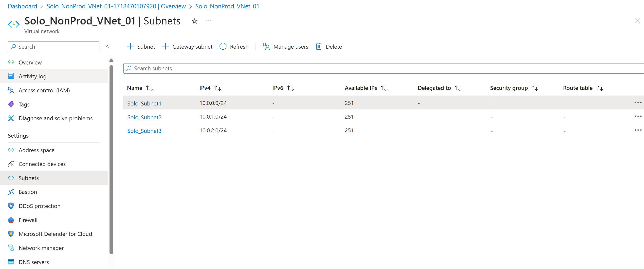This screenshot has height=269, width=644.
Task: Click the Delete trash button
Action: pos(329,47)
